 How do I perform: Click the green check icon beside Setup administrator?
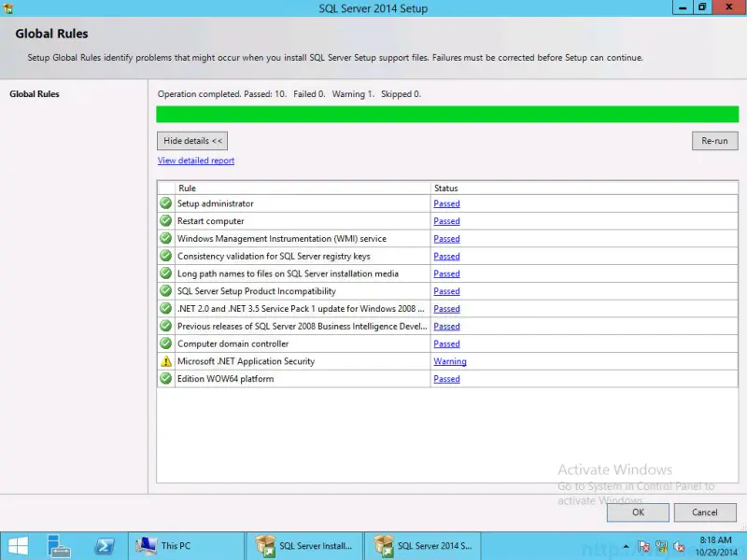pos(165,203)
